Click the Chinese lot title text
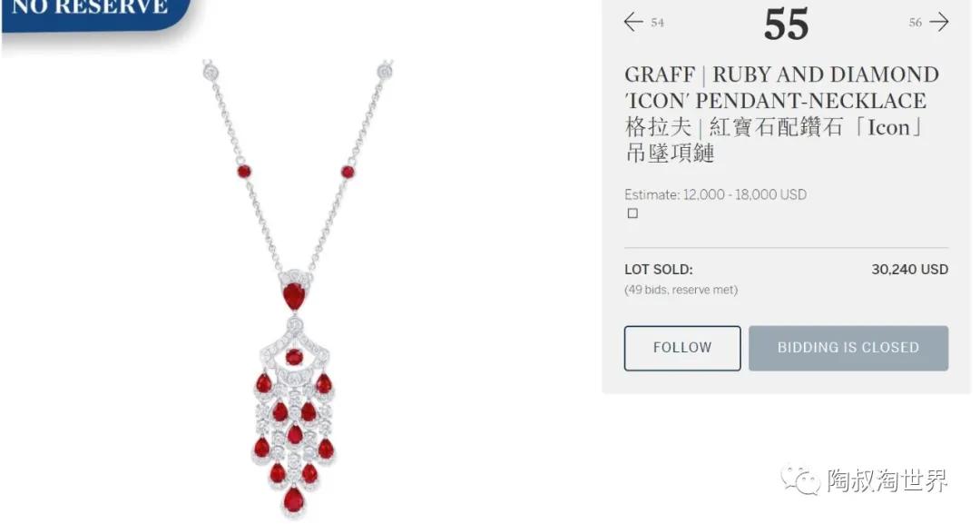Image resolution: width=980 pixels, height=524 pixels. point(774,140)
